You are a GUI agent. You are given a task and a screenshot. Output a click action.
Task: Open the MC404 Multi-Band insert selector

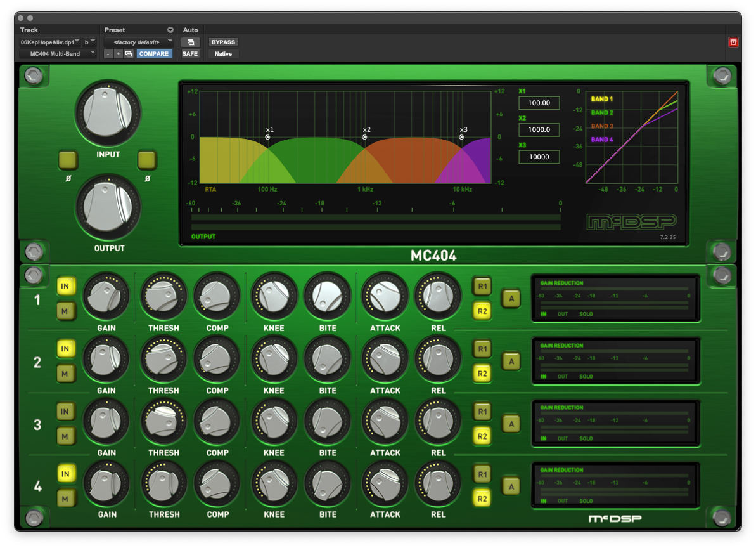pyautogui.click(x=57, y=54)
